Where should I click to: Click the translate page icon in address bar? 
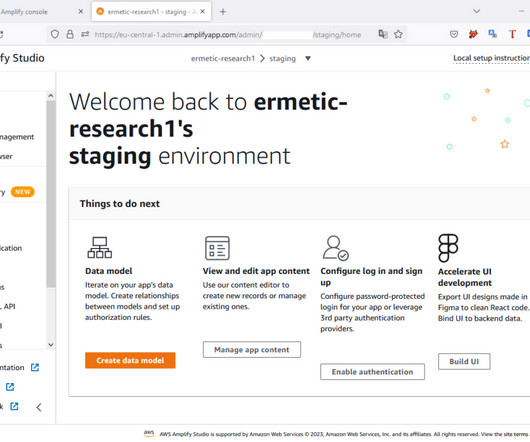383,34
